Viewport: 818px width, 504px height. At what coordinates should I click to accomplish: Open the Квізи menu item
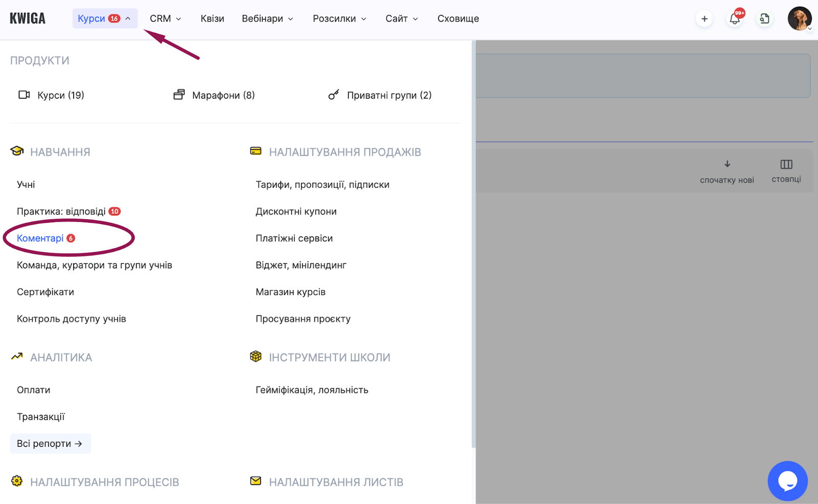(x=212, y=19)
